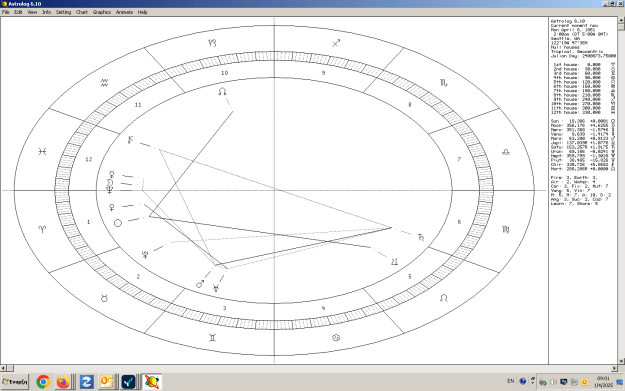This screenshot has height=391, width=625.
Task: Click the Sagittarius arrow glyph on the wheel
Action: click(336, 43)
